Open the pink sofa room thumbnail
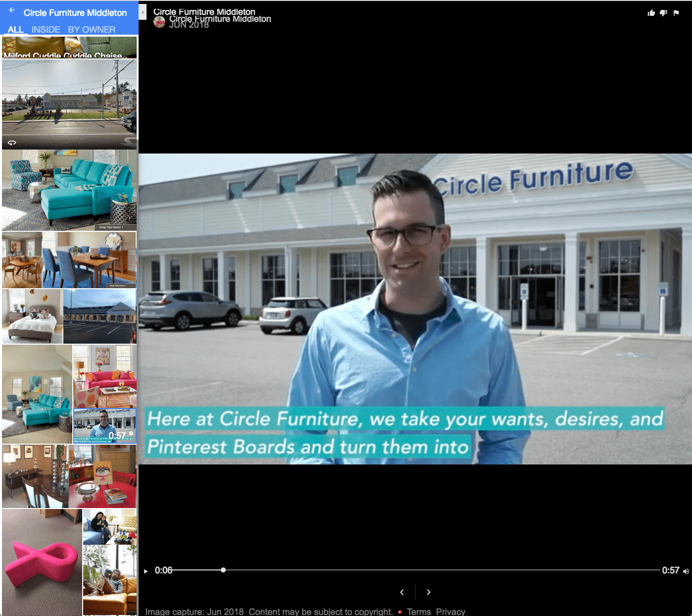692x616 pixels. click(x=105, y=376)
